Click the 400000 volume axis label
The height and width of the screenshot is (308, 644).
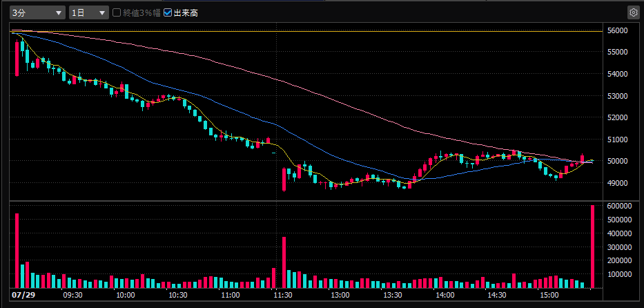[618, 233]
